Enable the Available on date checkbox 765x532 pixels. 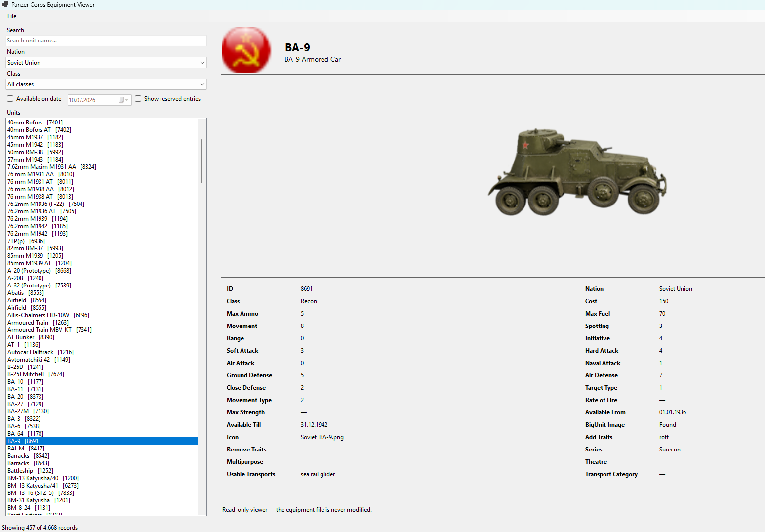pyautogui.click(x=10, y=99)
